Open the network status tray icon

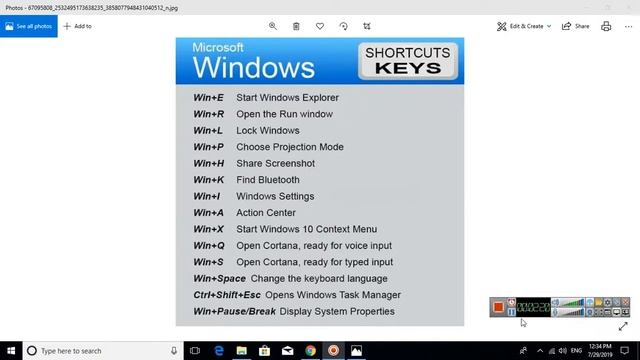coord(551,351)
